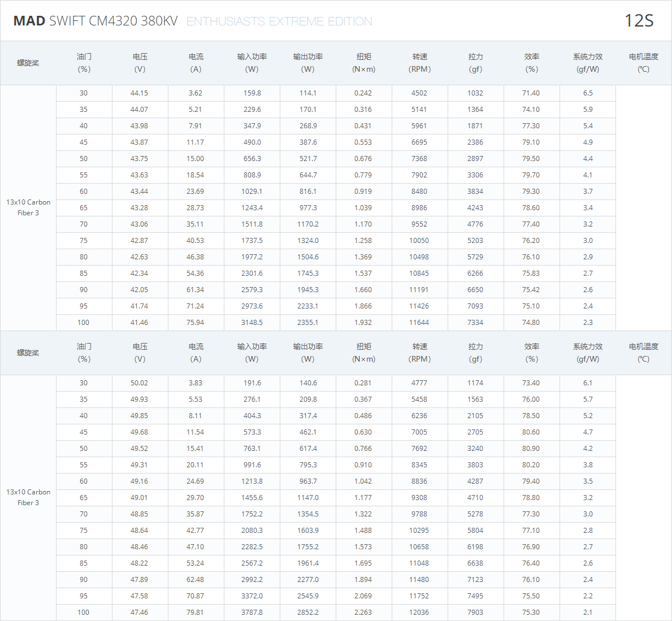672x621 pixels.
Task: Click RPM value 4502
Action: (x=419, y=93)
